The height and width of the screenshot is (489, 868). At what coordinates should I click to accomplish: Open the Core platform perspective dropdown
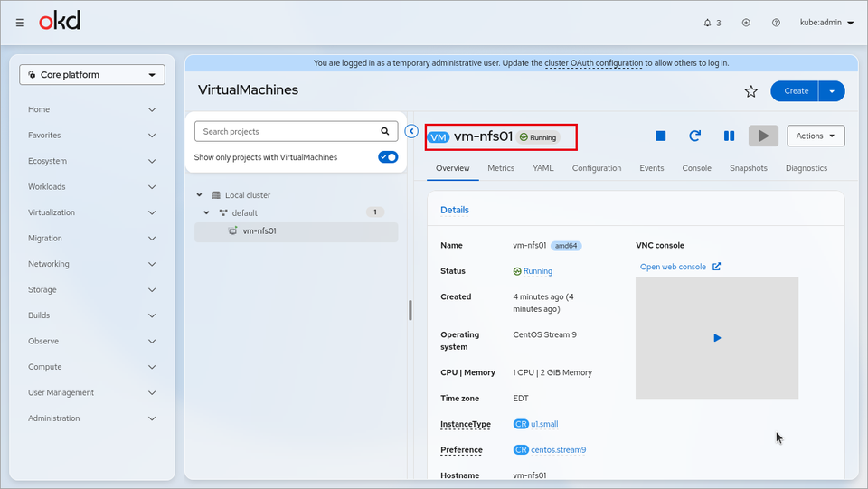point(92,75)
